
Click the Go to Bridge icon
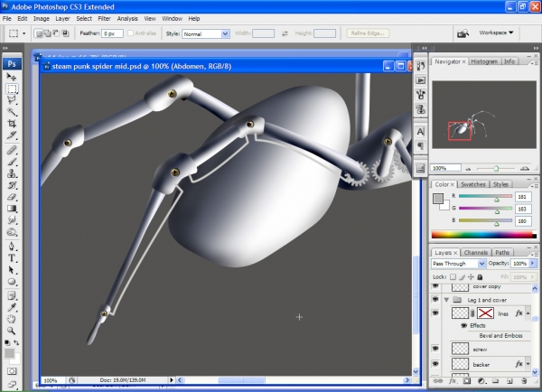pyautogui.click(x=463, y=33)
